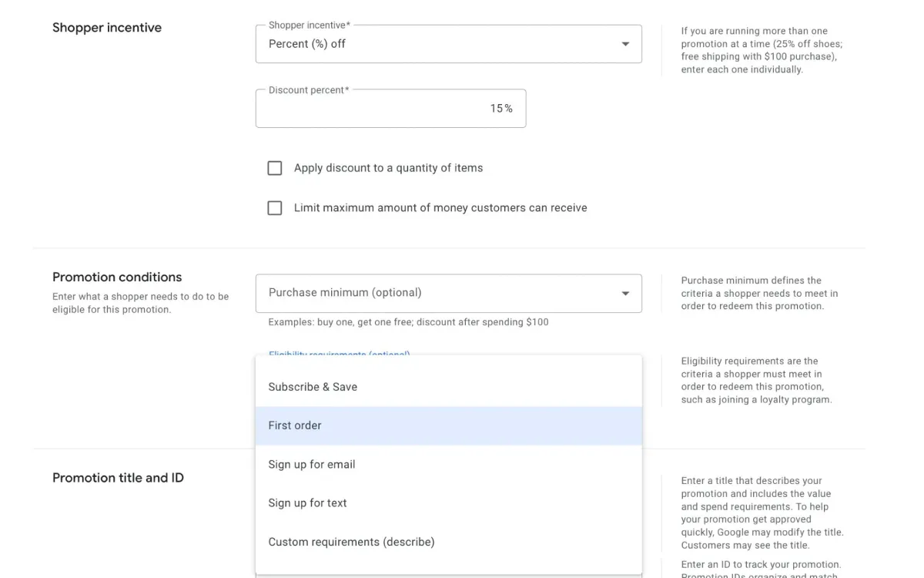Click the 'Eligibility requirements (optional)' label

click(338, 355)
